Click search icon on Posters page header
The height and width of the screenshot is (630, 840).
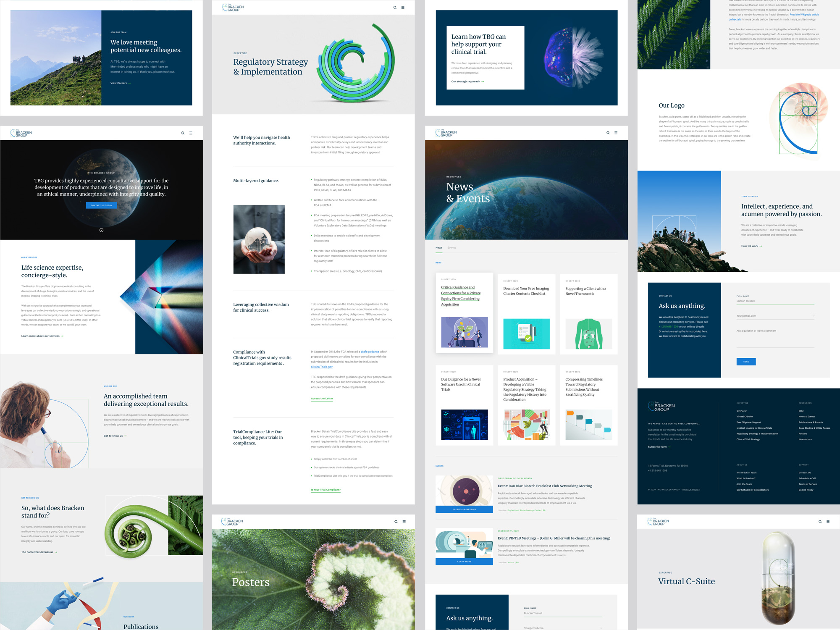(x=396, y=521)
